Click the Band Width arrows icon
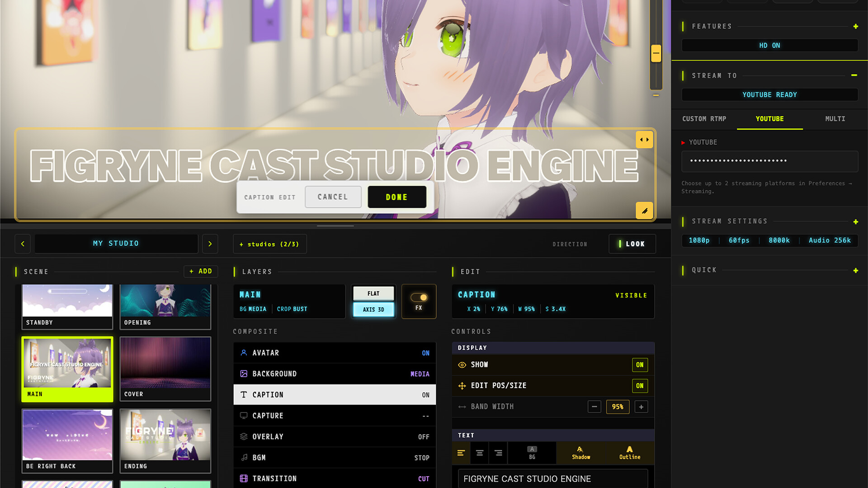 [462, 407]
